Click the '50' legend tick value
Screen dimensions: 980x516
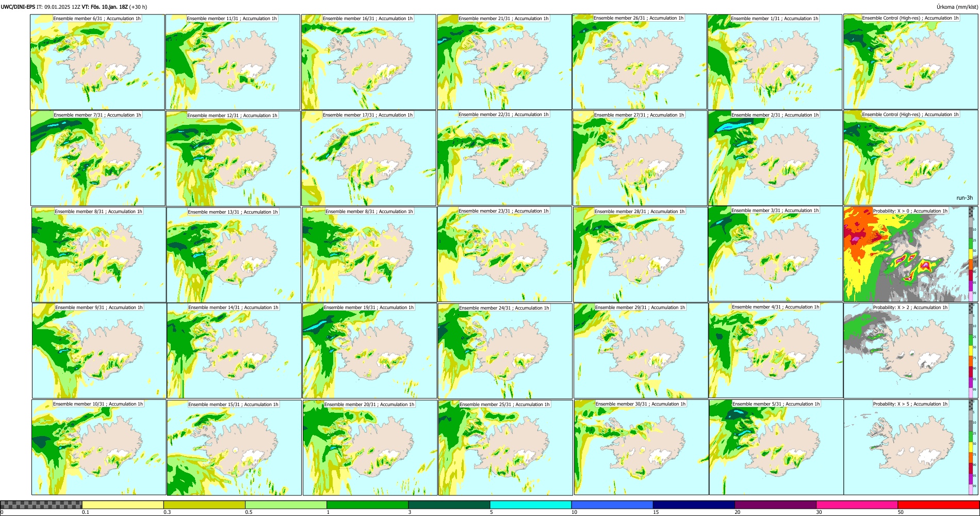coord(901,512)
